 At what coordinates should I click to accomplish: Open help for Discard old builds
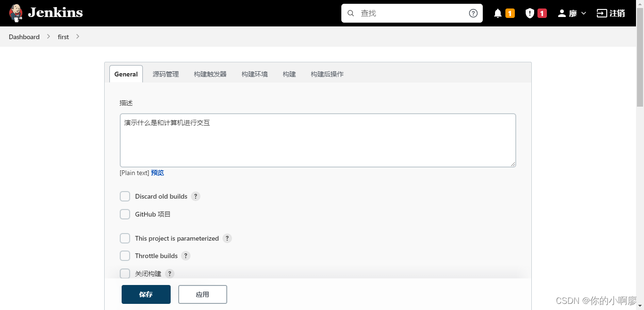click(x=196, y=196)
